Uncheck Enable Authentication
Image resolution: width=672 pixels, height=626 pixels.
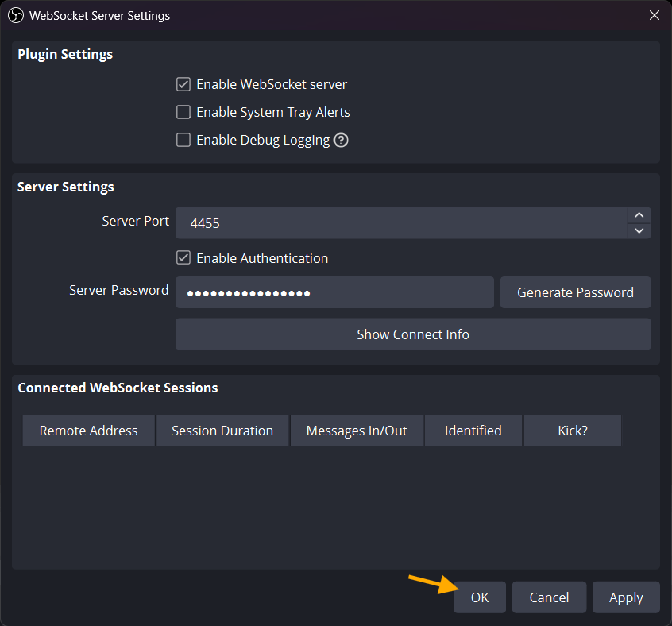pos(183,258)
